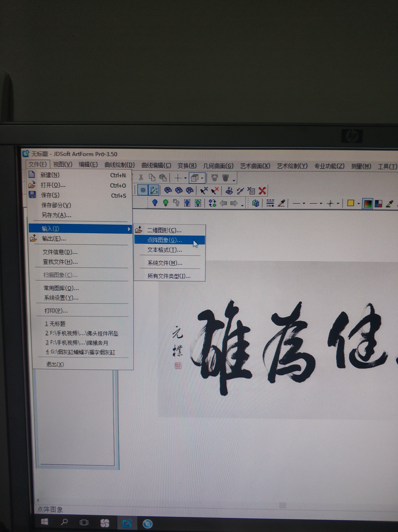Choose 二维图形(C)... from submenu
Screen dimensions: 398x532
pyautogui.click(x=170, y=230)
